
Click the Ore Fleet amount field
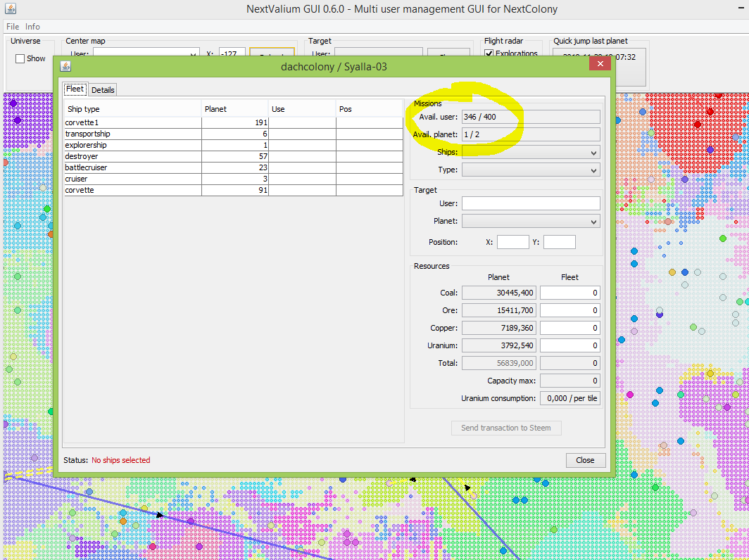click(x=570, y=310)
